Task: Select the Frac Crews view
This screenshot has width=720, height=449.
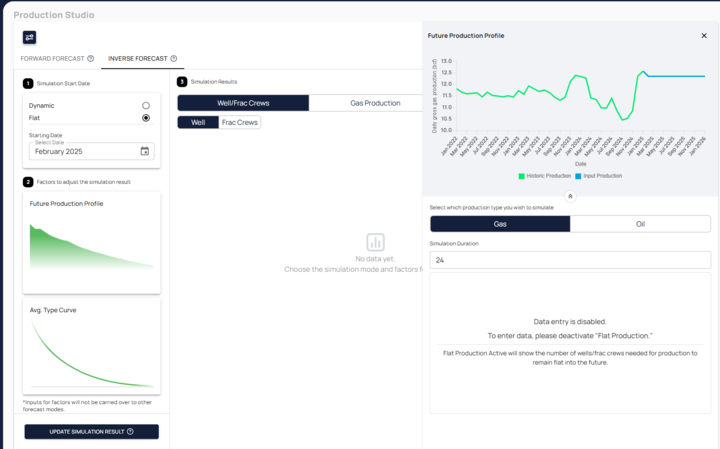Action: pyautogui.click(x=239, y=122)
